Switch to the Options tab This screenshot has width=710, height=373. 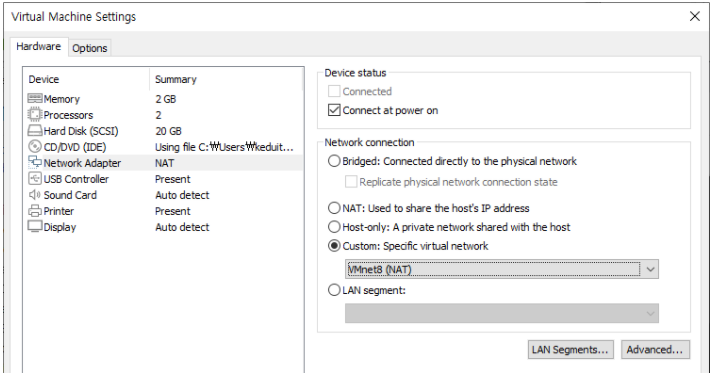(x=90, y=48)
